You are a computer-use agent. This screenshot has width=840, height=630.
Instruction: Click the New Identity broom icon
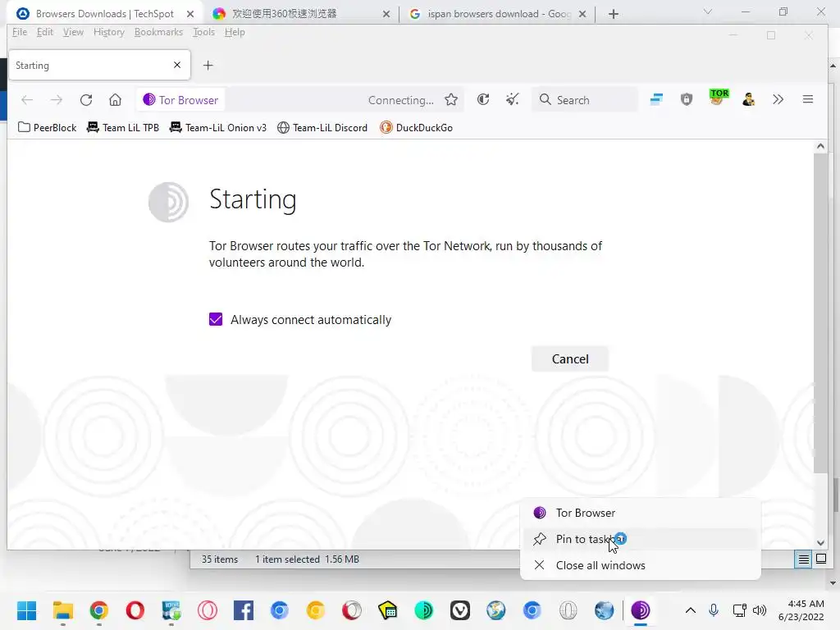coord(513,99)
